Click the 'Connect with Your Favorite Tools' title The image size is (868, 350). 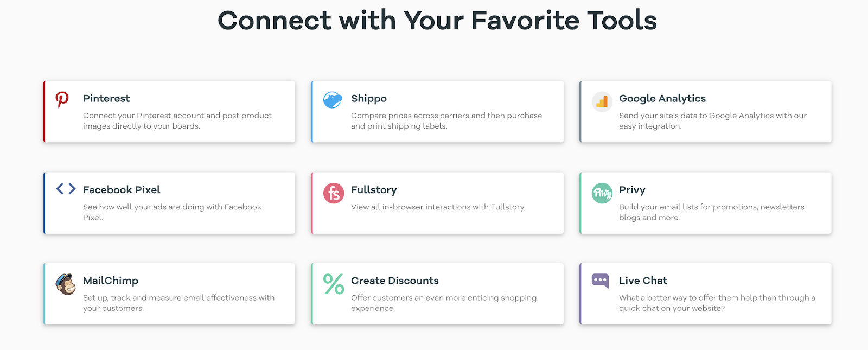pos(436,21)
